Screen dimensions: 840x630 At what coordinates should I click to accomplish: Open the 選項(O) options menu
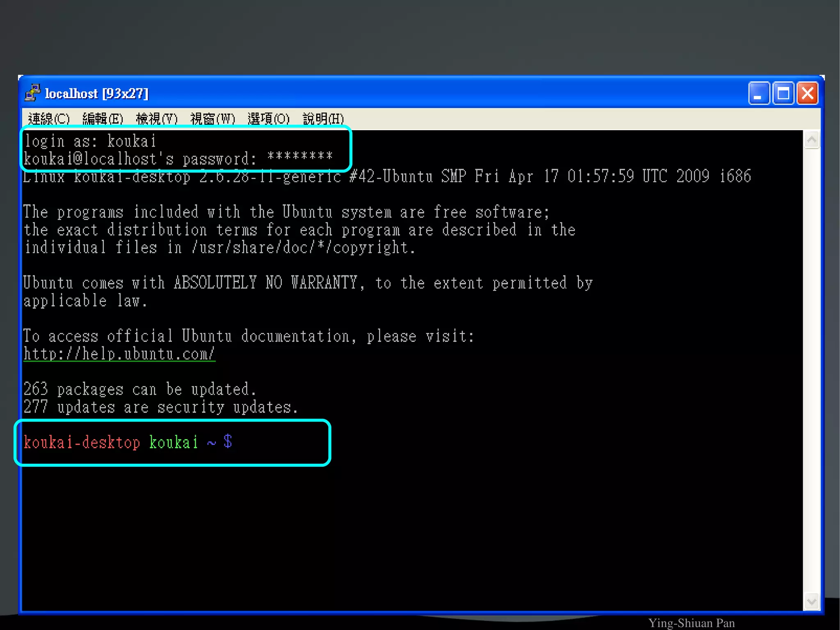(268, 119)
